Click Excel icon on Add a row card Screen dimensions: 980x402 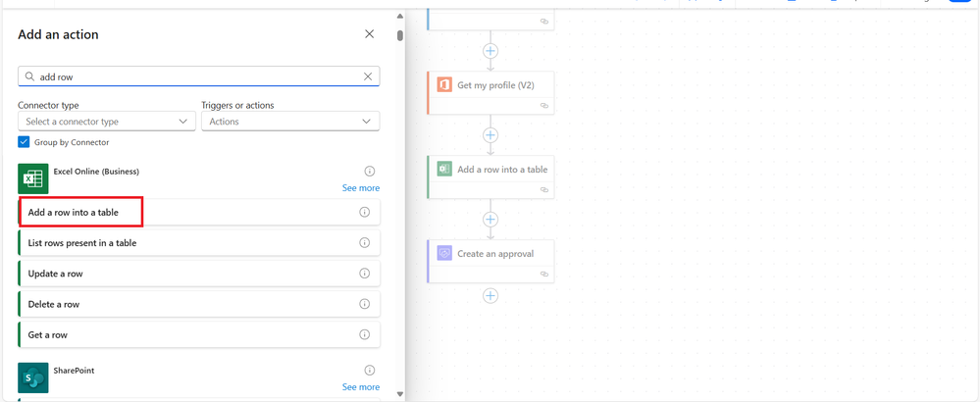pyautogui.click(x=444, y=170)
